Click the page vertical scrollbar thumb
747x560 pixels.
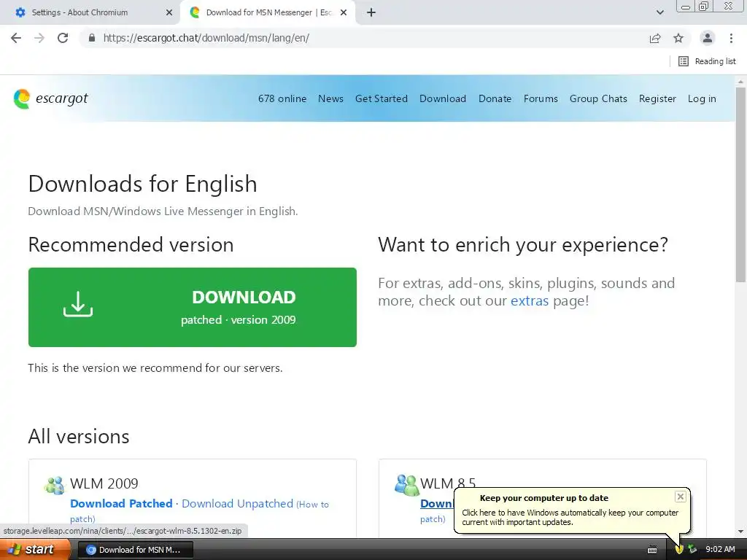741,184
